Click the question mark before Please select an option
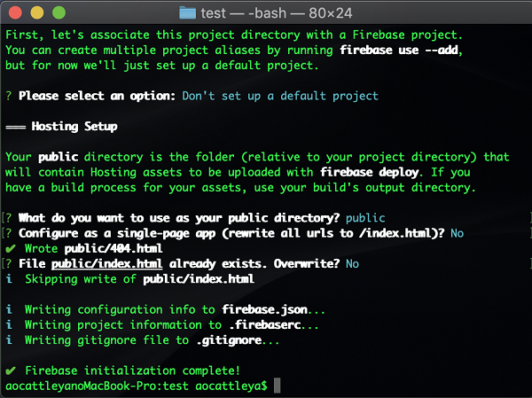The image size is (532, 398). pyautogui.click(x=9, y=96)
